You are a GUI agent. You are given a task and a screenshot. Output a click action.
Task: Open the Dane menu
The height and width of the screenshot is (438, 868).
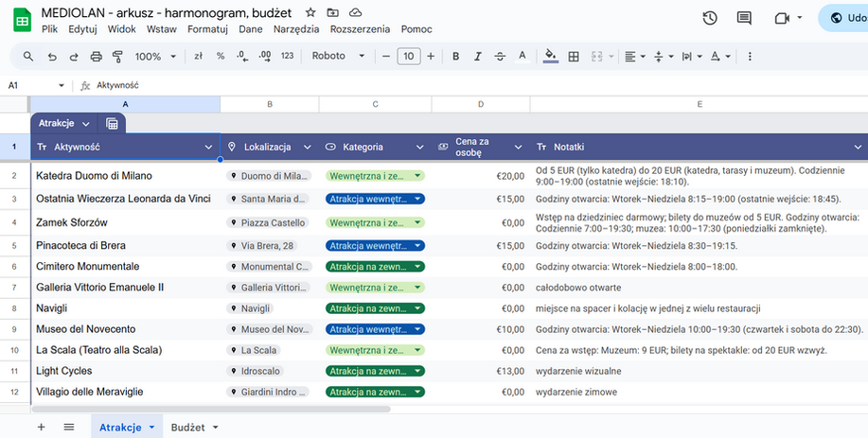[x=251, y=29]
